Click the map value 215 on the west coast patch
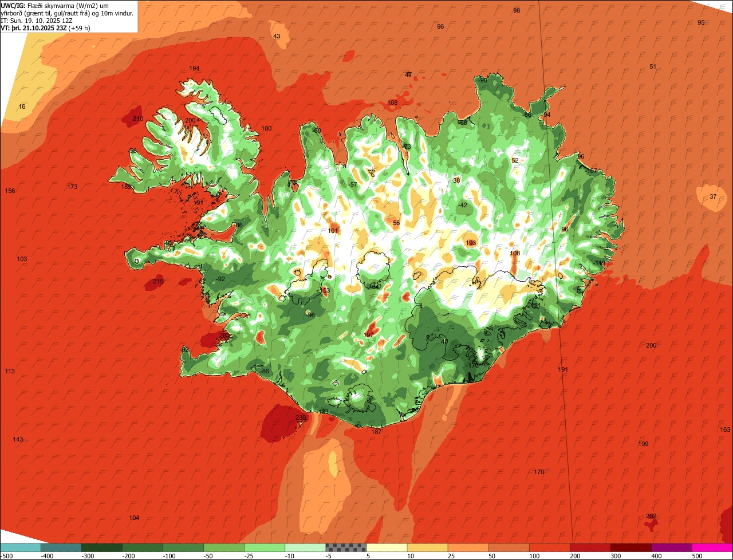The width and height of the screenshot is (733, 560). pos(158,281)
